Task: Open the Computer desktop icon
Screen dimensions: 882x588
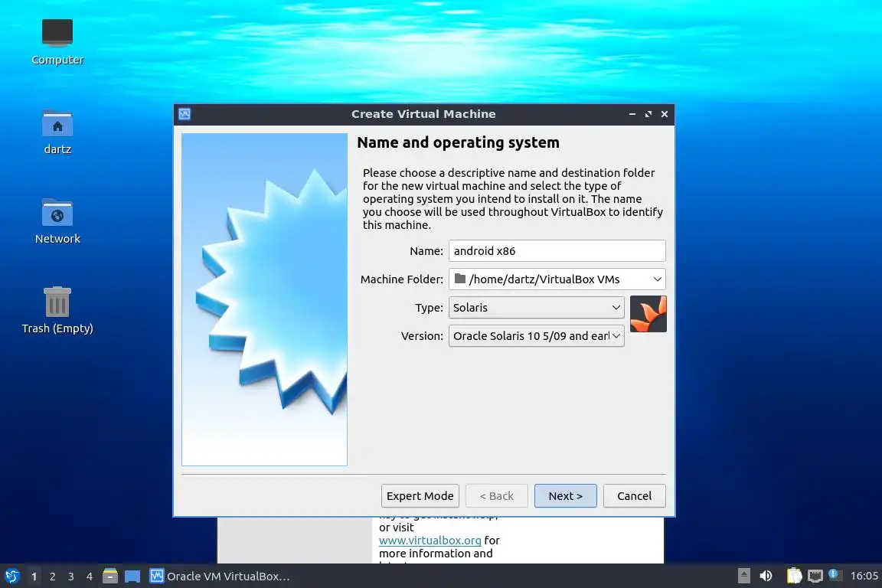Action: pyautogui.click(x=57, y=42)
